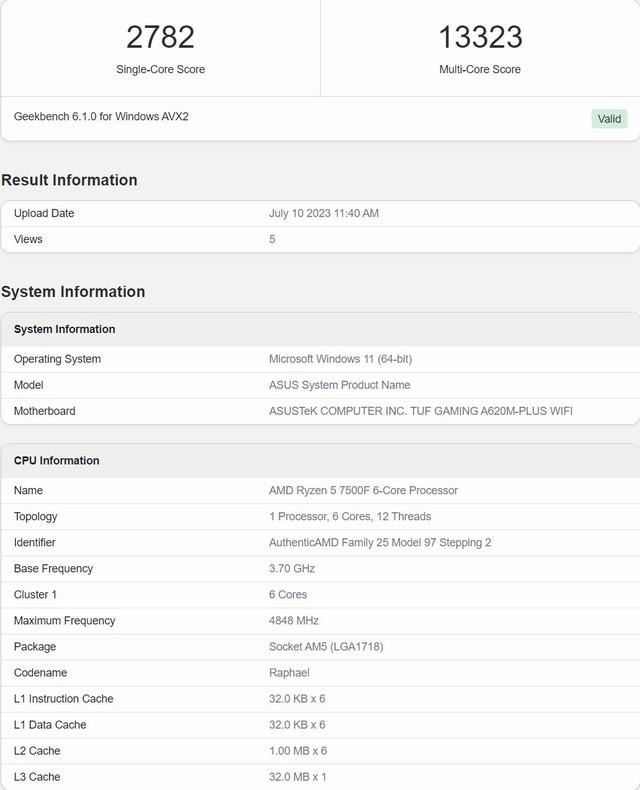Click the Socket AM5 (LGA1718) package value
This screenshot has height=790, width=640.
326,647
